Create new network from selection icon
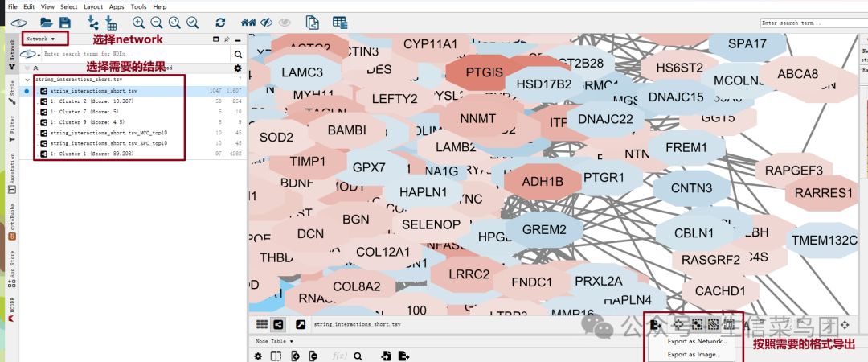 313,23
